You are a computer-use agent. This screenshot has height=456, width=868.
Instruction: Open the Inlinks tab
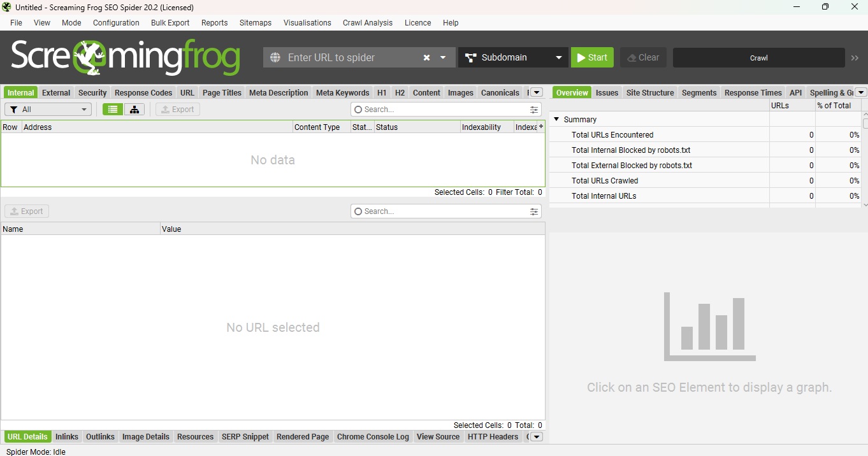[x=67, y=437]
